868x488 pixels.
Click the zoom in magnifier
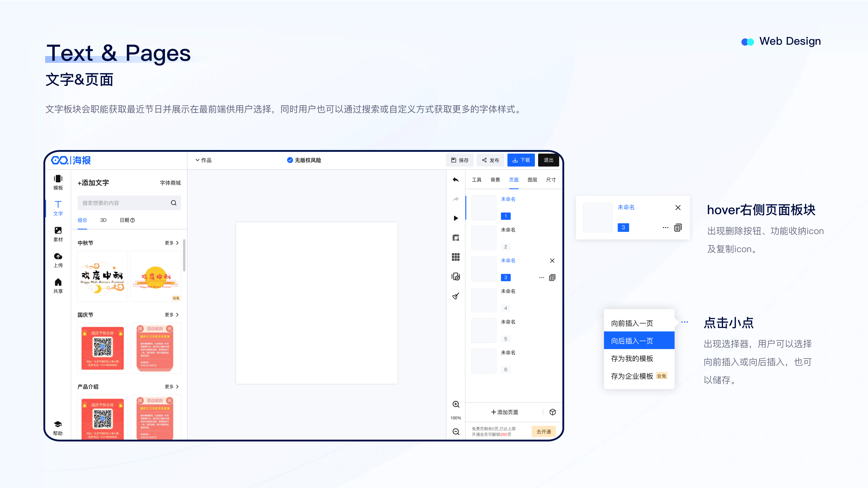point(455,404)
